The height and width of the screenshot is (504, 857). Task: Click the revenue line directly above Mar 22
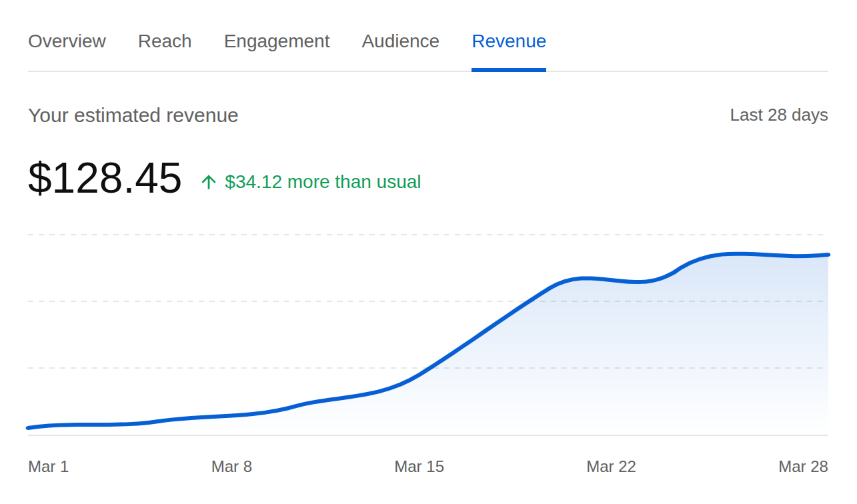click(611, 280)
